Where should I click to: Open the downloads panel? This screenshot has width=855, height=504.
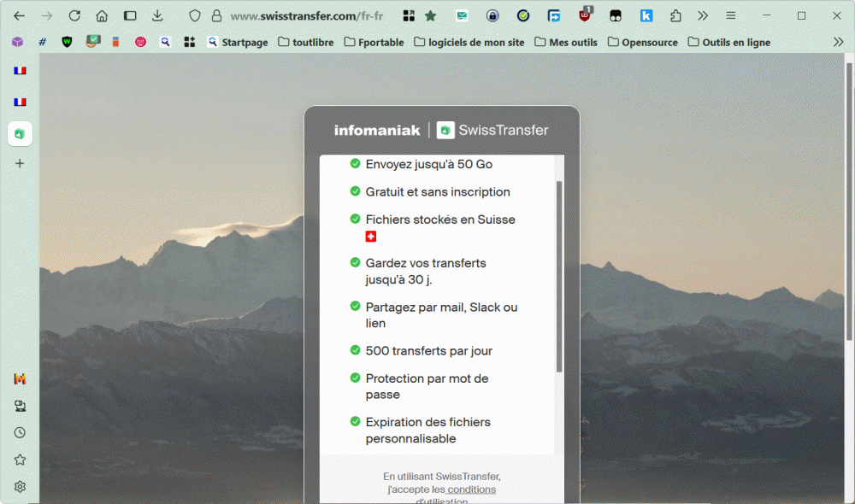pyautogui.click(x=157, y=15)
